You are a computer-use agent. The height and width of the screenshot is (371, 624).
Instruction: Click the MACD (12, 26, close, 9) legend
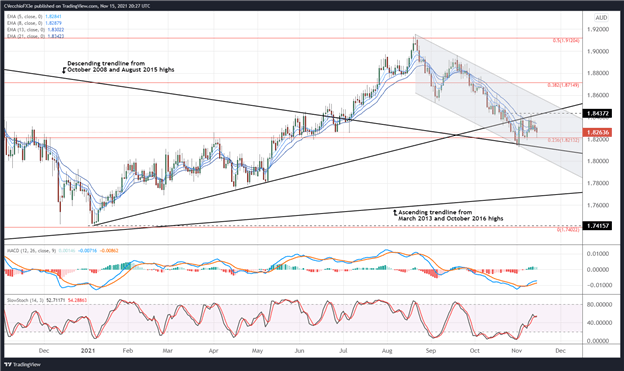tap(62, 251)
